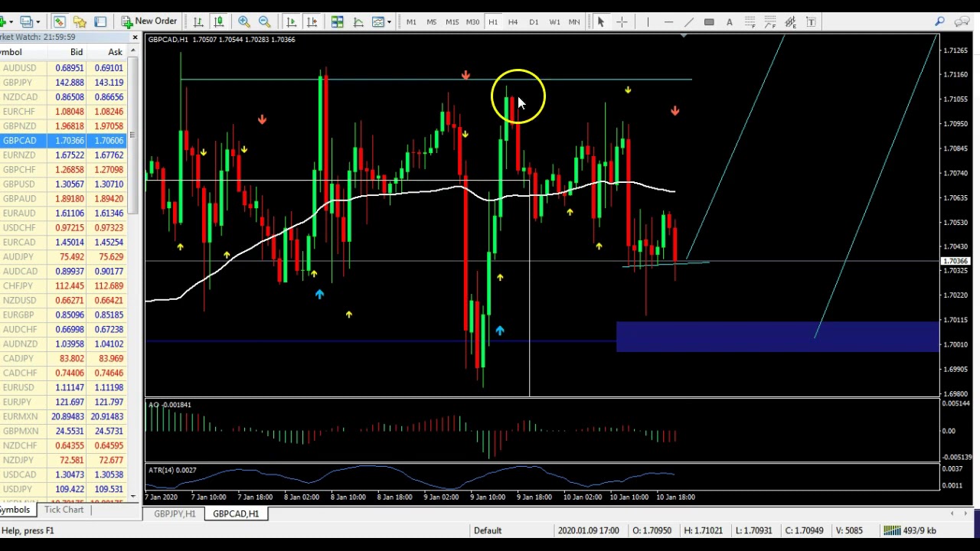Select the trendline tool
This screenshot has height=551, width=980.
pyautogui.click(x=688, y=21)
